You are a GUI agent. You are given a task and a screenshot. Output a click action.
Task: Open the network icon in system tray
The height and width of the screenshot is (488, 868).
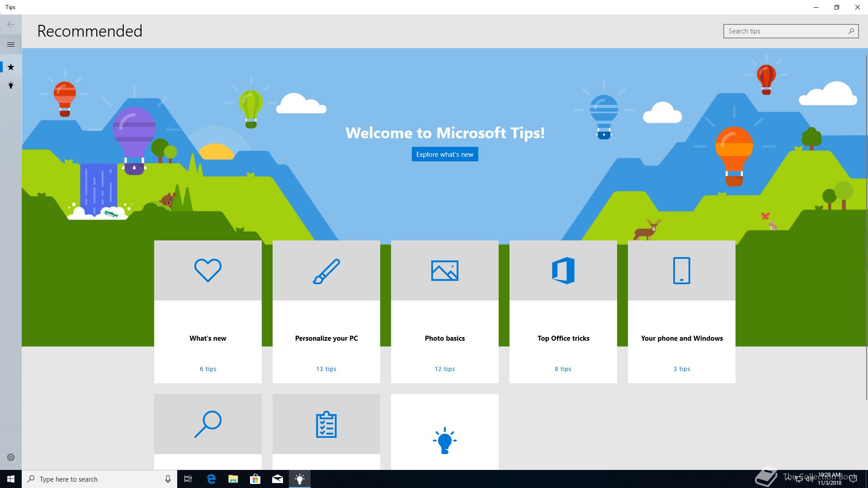click(x=798, y=479)
